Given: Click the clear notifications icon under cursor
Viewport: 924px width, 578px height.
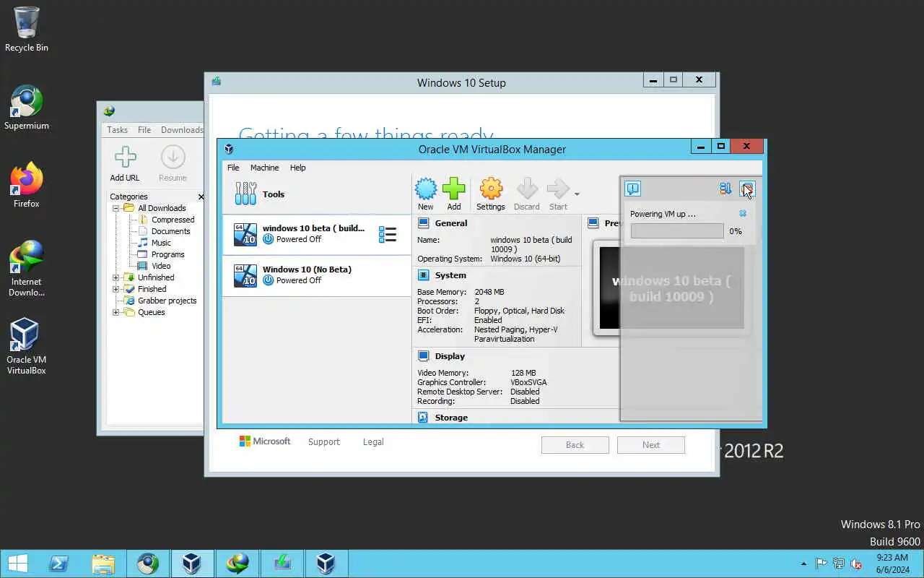Looking at the screenshot, I should [x=747, y=189].
